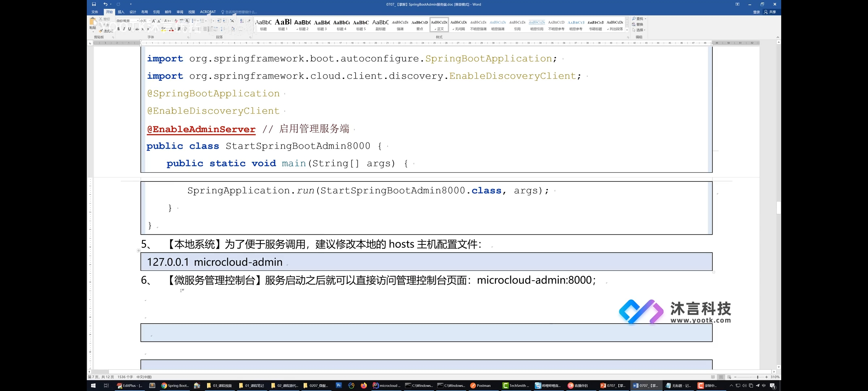The image size is (868, 391).
Task: Click the 替换 Replace icon
Action: (x=638, y=24)
